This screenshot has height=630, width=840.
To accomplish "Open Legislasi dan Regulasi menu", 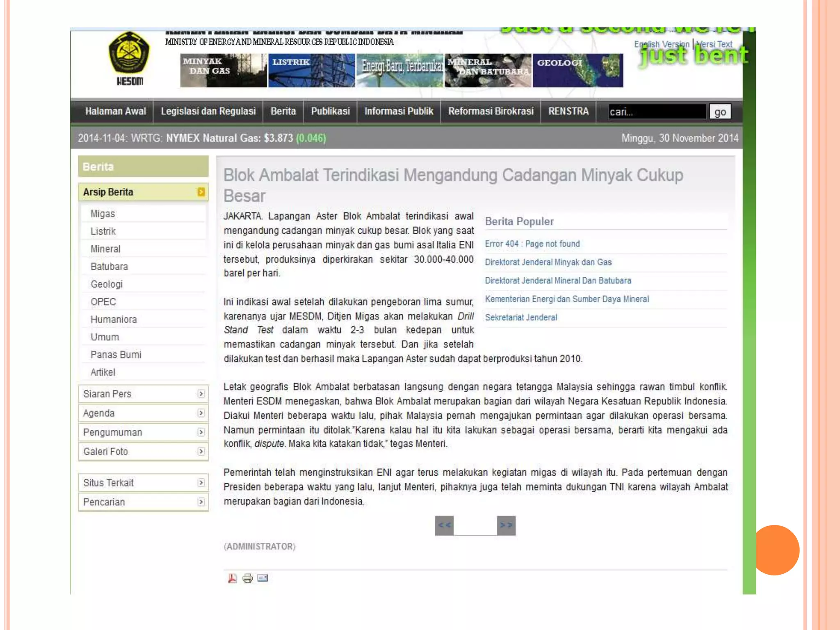I will click(x=208, y=112).
